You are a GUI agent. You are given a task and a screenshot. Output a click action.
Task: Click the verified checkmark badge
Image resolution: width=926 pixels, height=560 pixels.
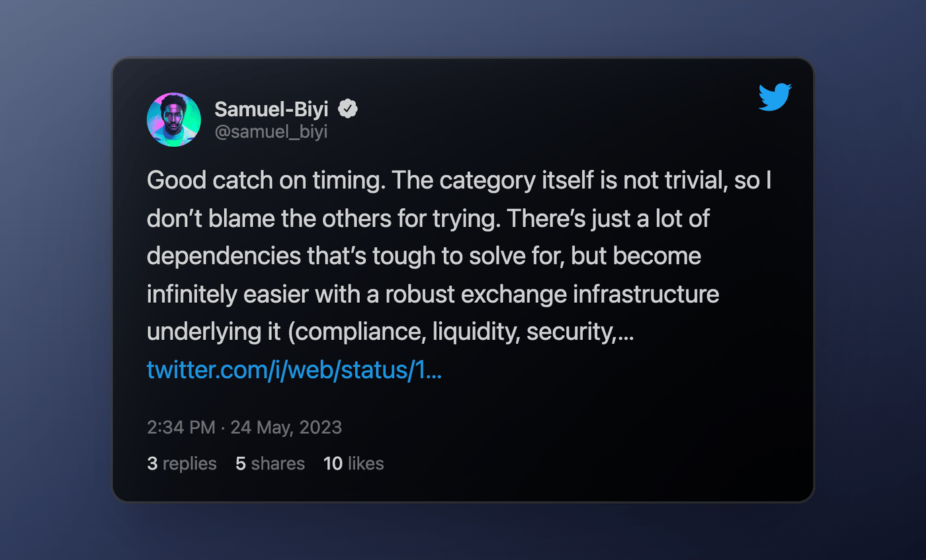point(349,108)
